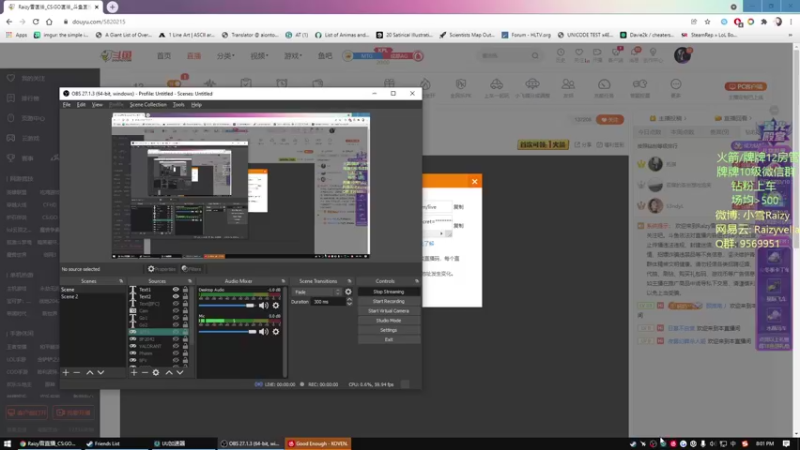The height and width of the screenshot is (450, 800).
Task: Undock the Scenes panel via its header icon
Action: [x=121, y=281]
